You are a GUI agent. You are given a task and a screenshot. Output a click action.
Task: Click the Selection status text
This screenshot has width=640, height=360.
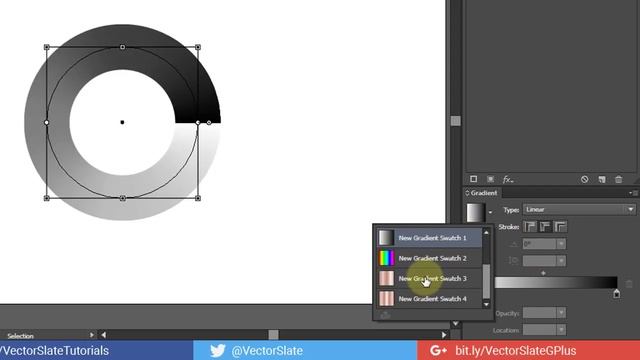20,336
